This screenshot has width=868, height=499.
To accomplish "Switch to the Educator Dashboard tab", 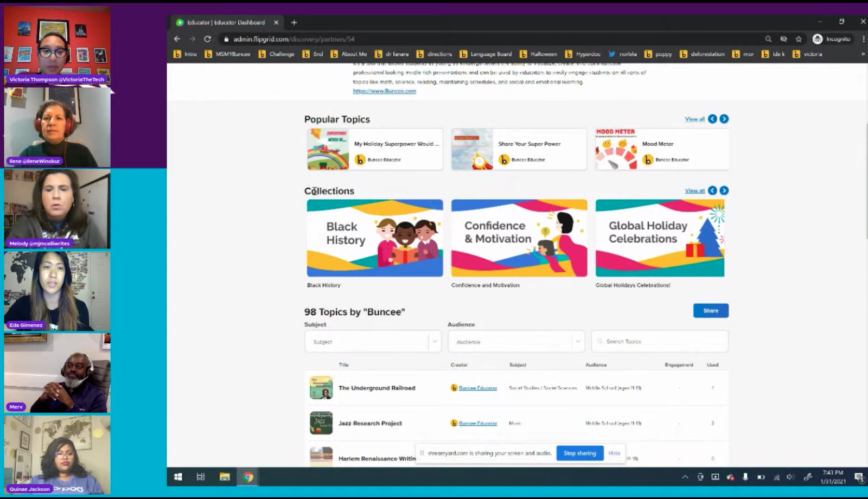I will [226, 22].
